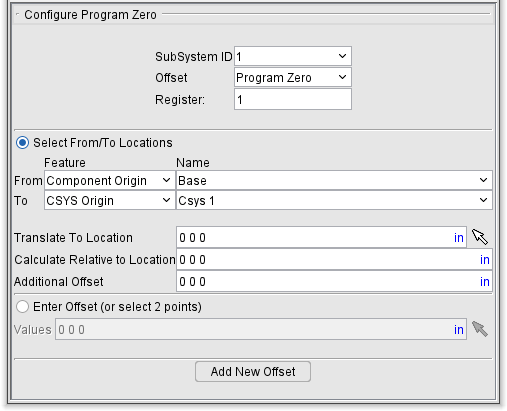Click the Calculate Relative to Location field
The height and width of the screenshot is (411, 507).
tap(334, 259)
